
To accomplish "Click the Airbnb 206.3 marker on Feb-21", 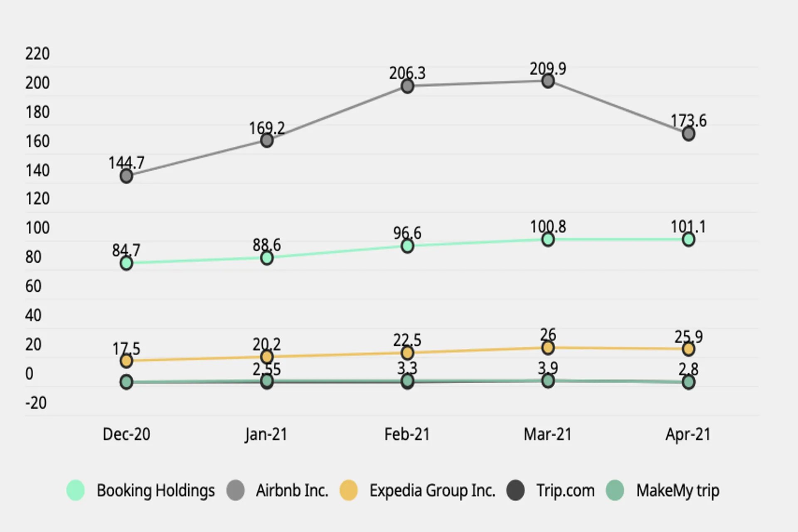I will coord(407,86).
